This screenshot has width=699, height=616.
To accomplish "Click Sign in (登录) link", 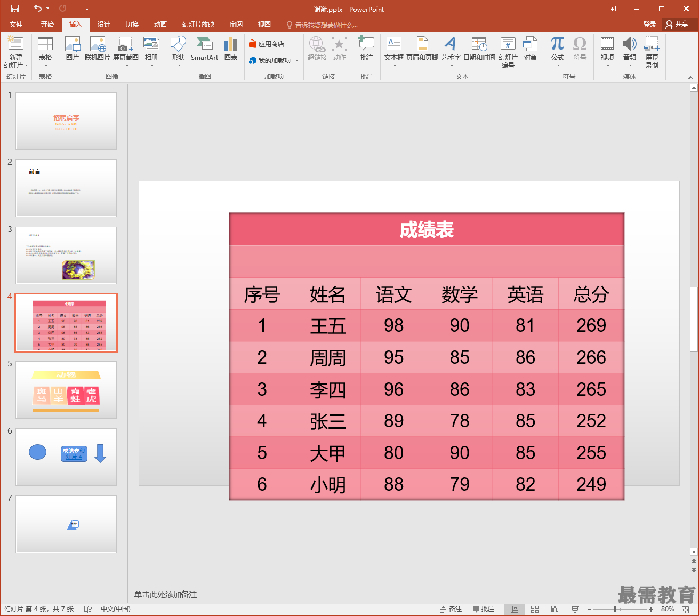I will coord(650,25).
